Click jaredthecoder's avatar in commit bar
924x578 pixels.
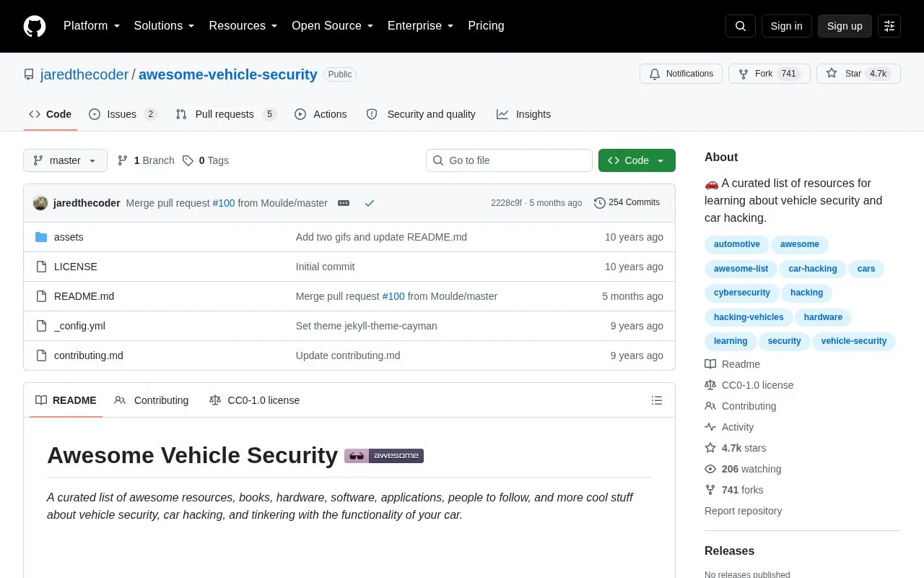click(40, 203)
